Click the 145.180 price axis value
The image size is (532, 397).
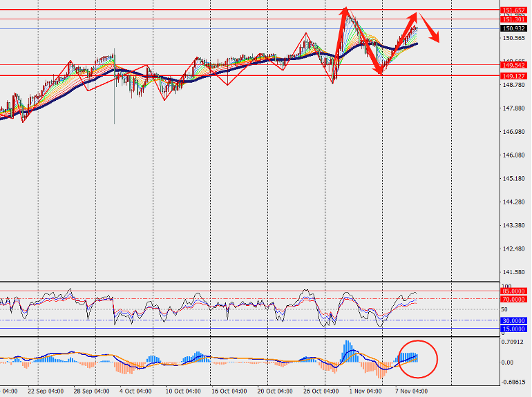(513, 178)
